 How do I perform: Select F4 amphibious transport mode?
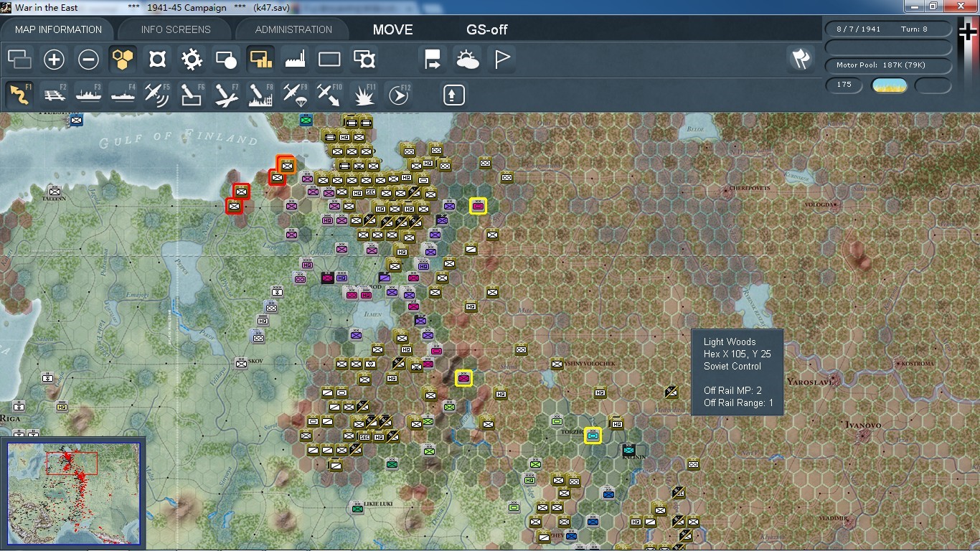123,95
